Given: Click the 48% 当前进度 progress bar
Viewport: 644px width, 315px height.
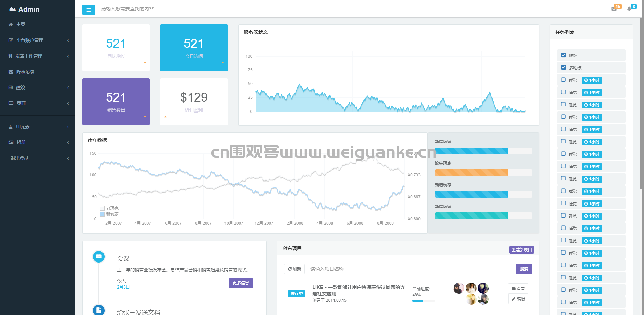Looking at the screenshot, I should tap(424, 301).
